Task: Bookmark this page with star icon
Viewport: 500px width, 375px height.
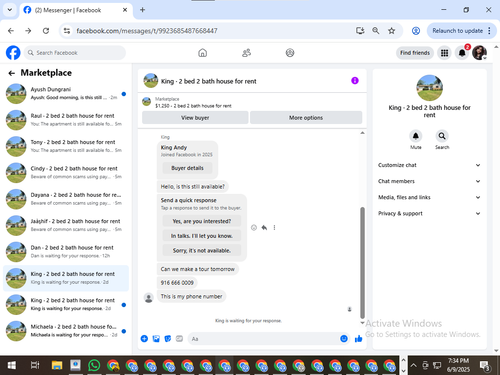Action: (391, 31)
